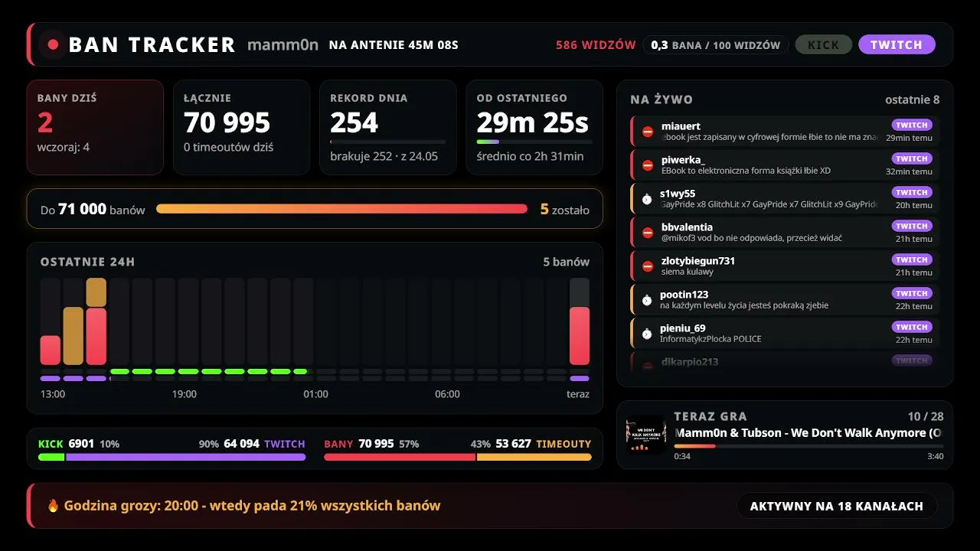The width and height of the screenshot is (980, 551).
Task: Click the średnio co 2h 31min text
Action: click(531, 156)
